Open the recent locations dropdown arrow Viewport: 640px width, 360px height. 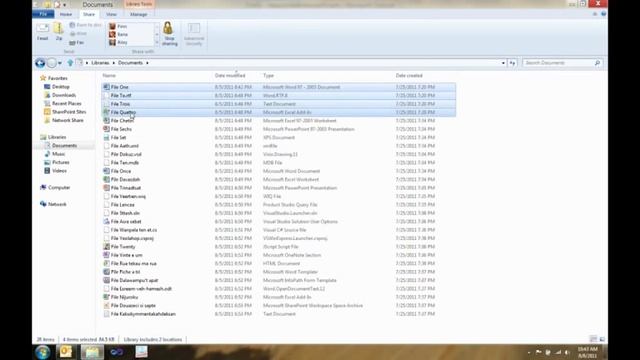(x=60, y=63)
